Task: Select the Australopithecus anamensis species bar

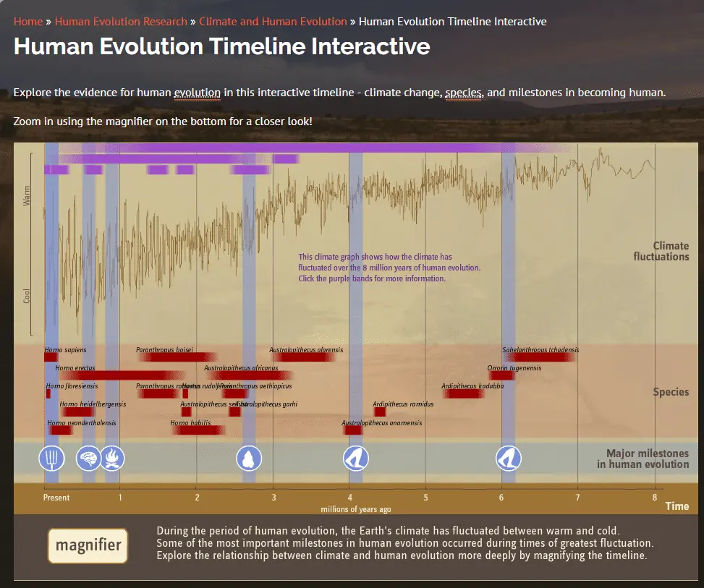Action: click(x=353, y=430)
